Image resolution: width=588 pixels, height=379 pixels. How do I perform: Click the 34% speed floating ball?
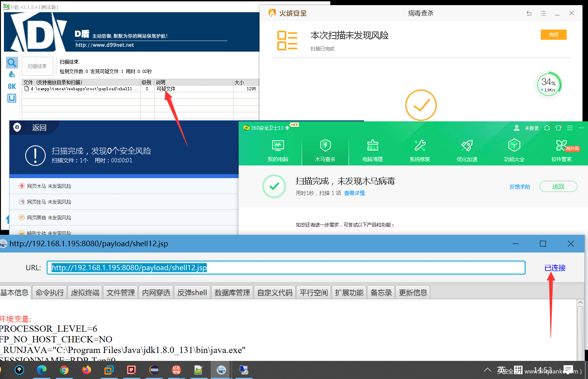pos(549,84)
